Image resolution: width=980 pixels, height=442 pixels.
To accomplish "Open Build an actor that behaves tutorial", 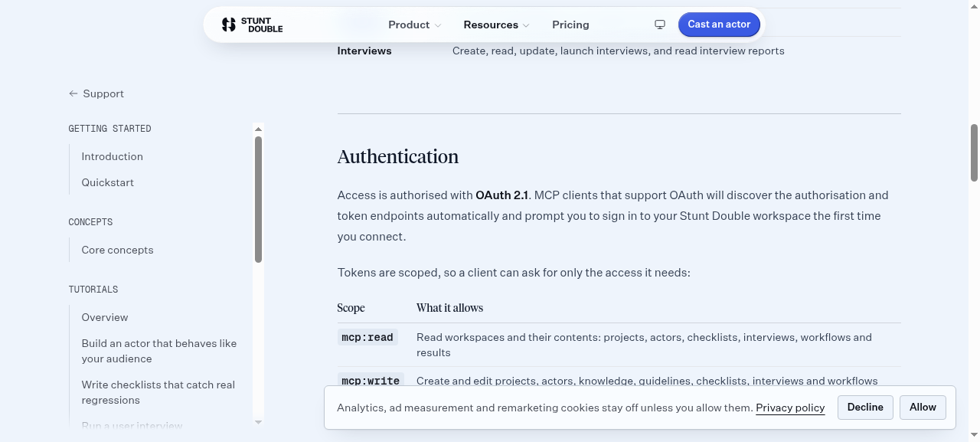I will click(159, 351).
